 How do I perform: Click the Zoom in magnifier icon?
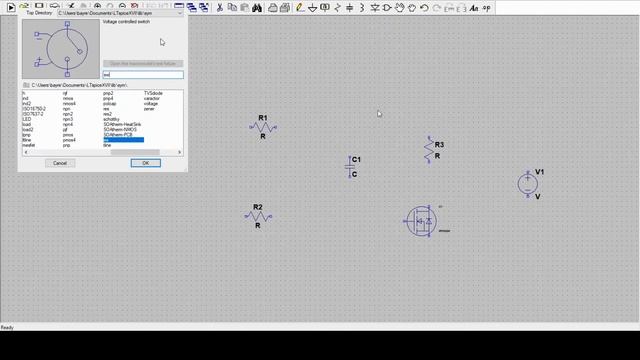[97, 7]
